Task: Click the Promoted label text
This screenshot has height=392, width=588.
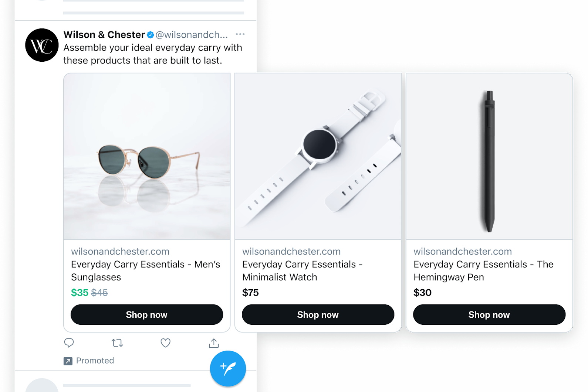Action: click(x=95, y=361)
